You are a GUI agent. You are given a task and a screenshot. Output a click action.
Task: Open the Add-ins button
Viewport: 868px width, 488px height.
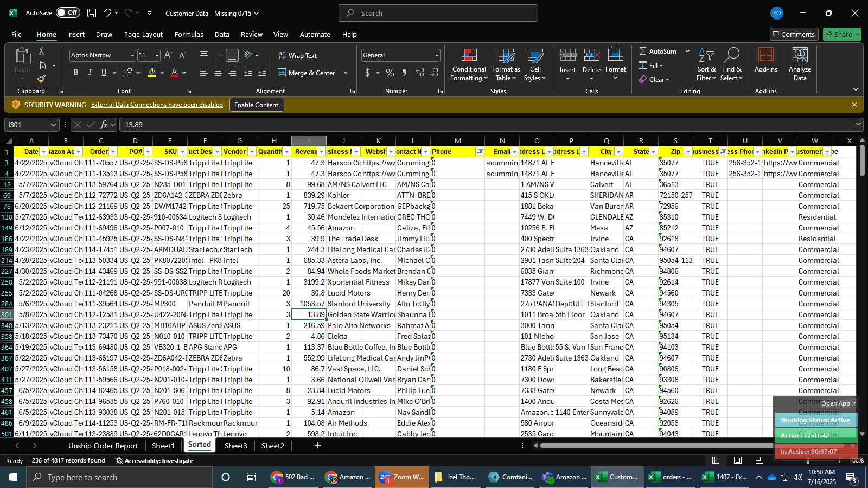tap(766, 60)
